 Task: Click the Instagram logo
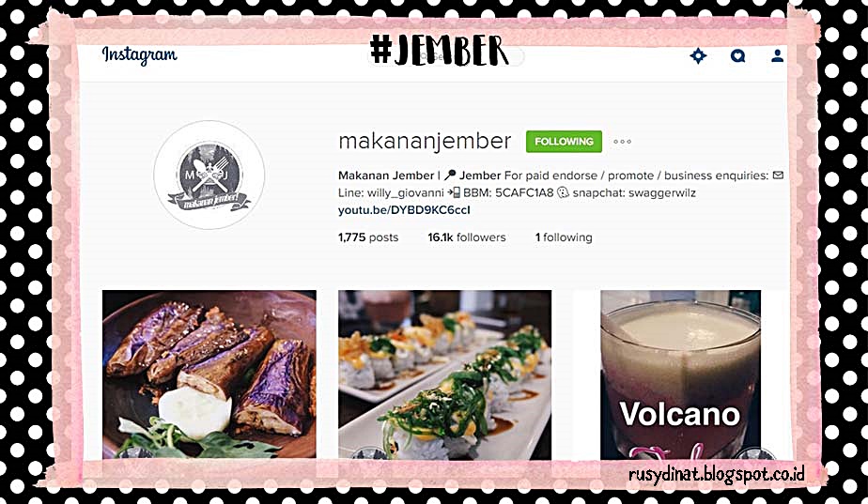(139, 55)
